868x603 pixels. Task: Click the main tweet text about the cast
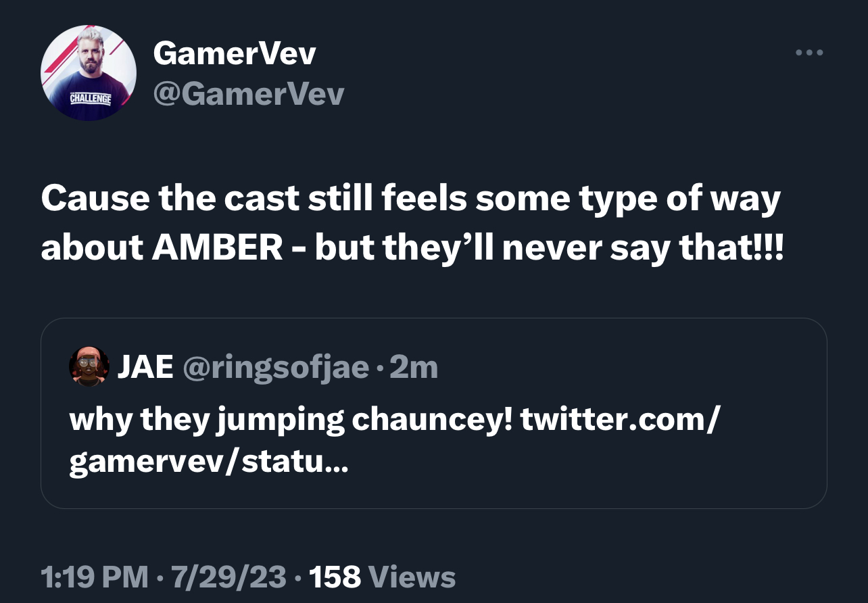pyautogui.click(x=412, y=223)
